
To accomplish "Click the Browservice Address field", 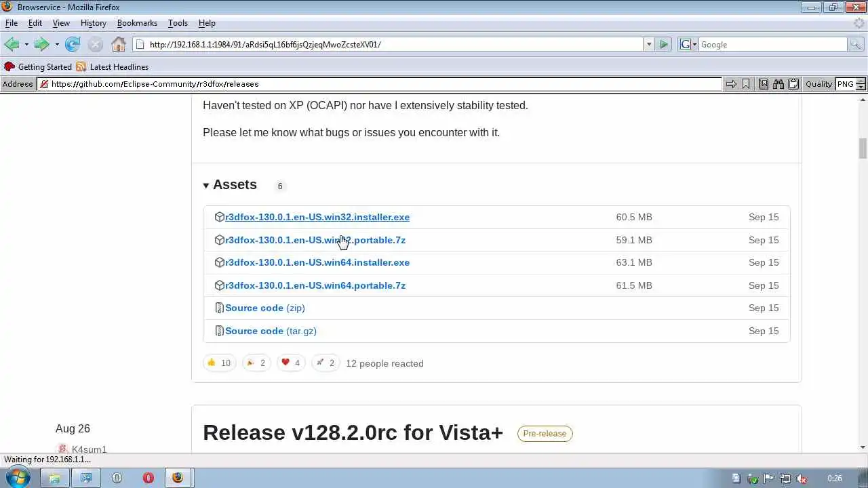I will (380, 84).
